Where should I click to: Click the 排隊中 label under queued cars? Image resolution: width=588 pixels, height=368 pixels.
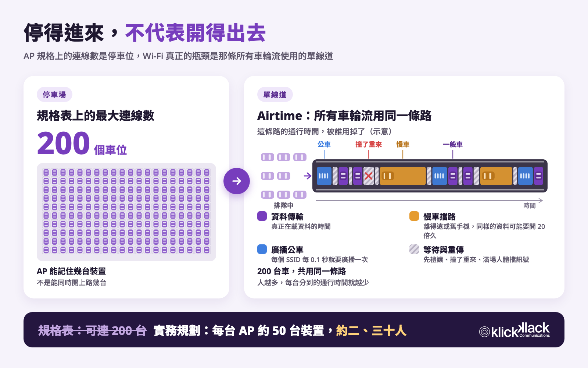pyautogui.click(x=284, y=205)
